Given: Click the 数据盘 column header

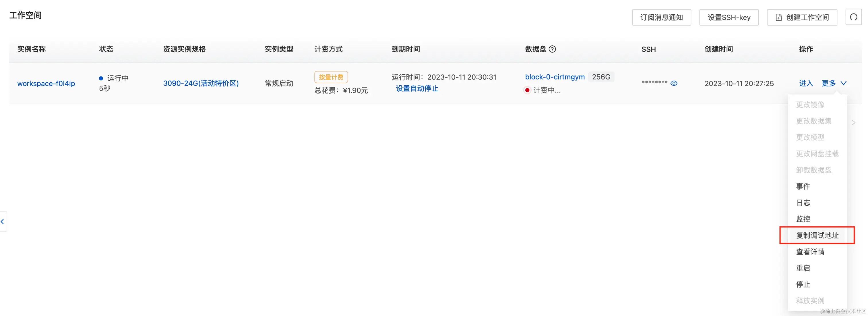Looking at the screenshot, I should pos(535,49).
